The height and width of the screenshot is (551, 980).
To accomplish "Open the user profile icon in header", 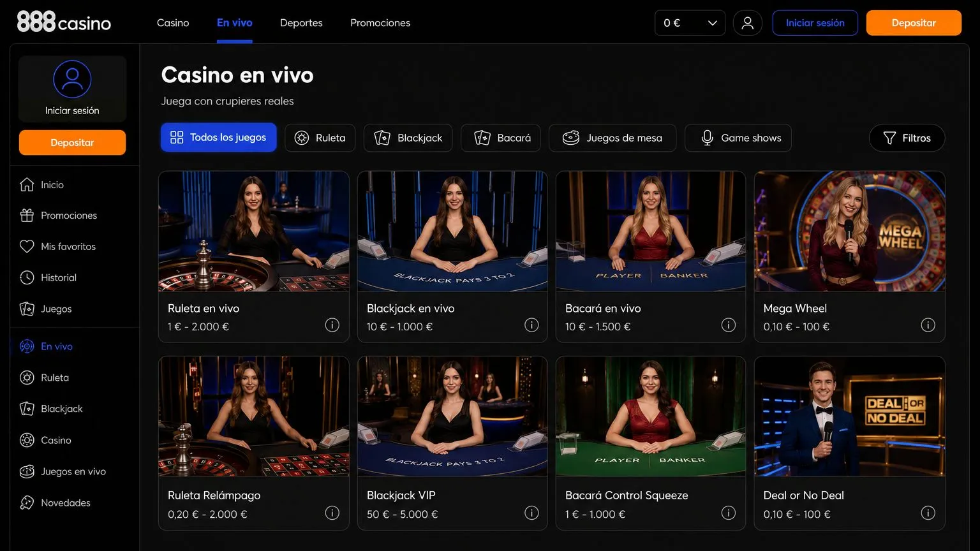I will coord(748,23).
